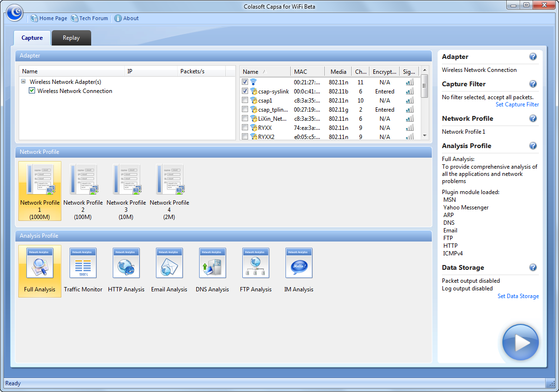Open the About dialog
The height and width of the screenshot is (392, 559).
127,18
